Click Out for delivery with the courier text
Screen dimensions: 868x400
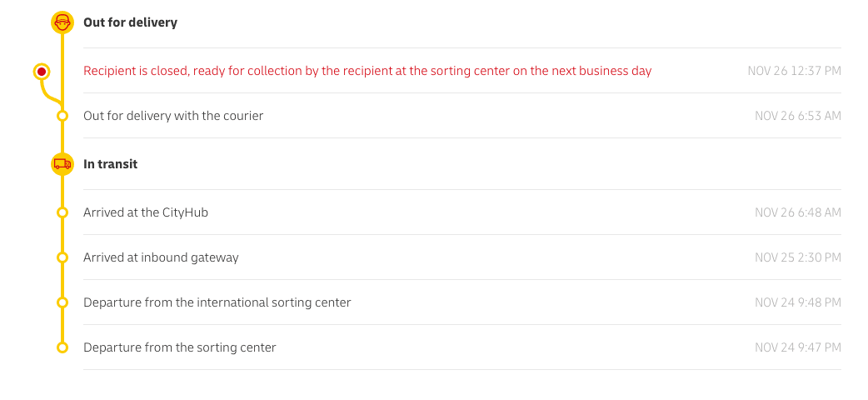pyautogui.click(x=173, y=116)
